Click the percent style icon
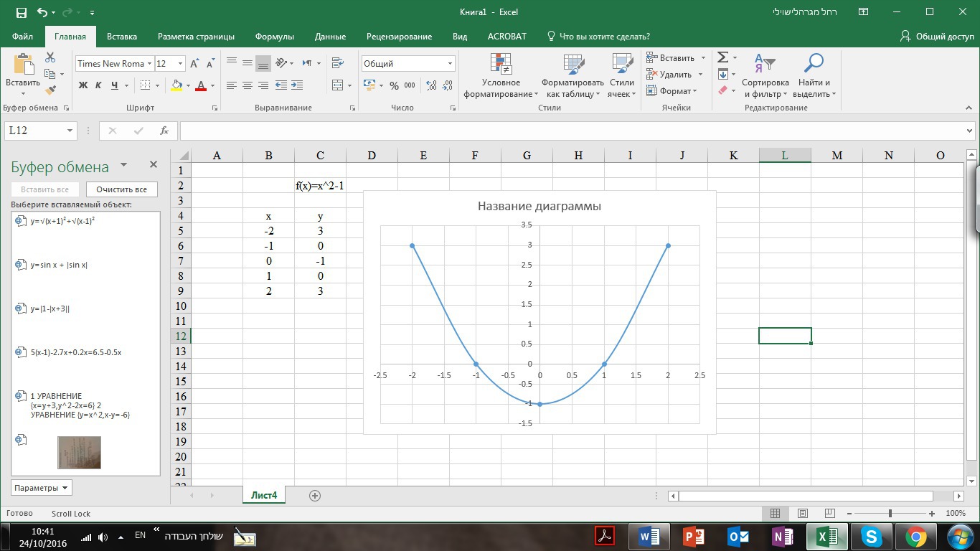 click(394, 85)
